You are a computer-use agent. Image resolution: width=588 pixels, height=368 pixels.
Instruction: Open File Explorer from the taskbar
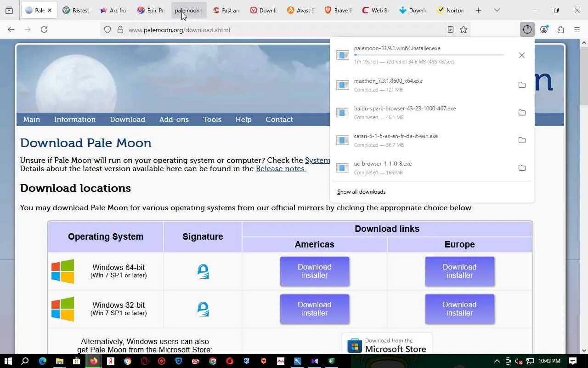point(59,361)
